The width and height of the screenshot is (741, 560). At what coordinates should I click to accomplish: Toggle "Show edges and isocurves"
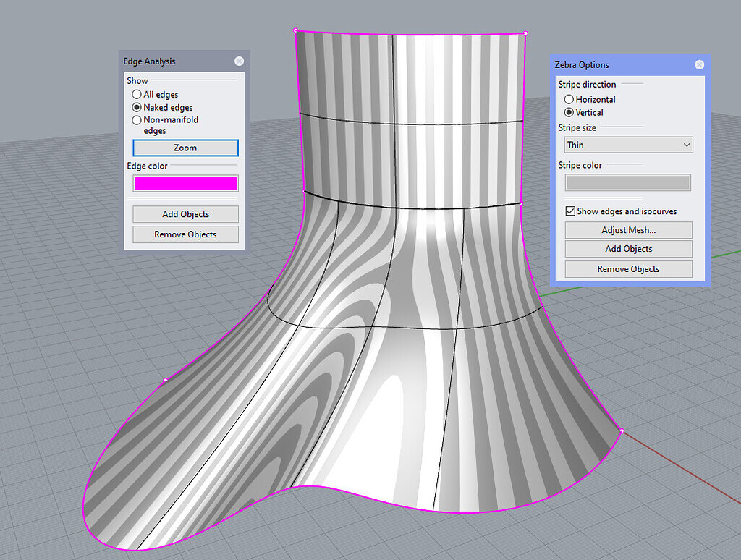[569, 211]
